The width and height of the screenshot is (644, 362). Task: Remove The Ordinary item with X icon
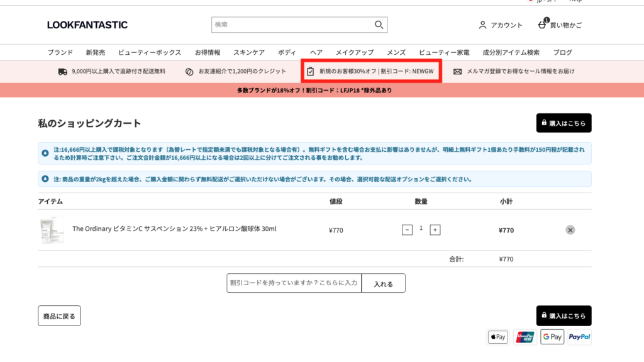pos(570,230)
